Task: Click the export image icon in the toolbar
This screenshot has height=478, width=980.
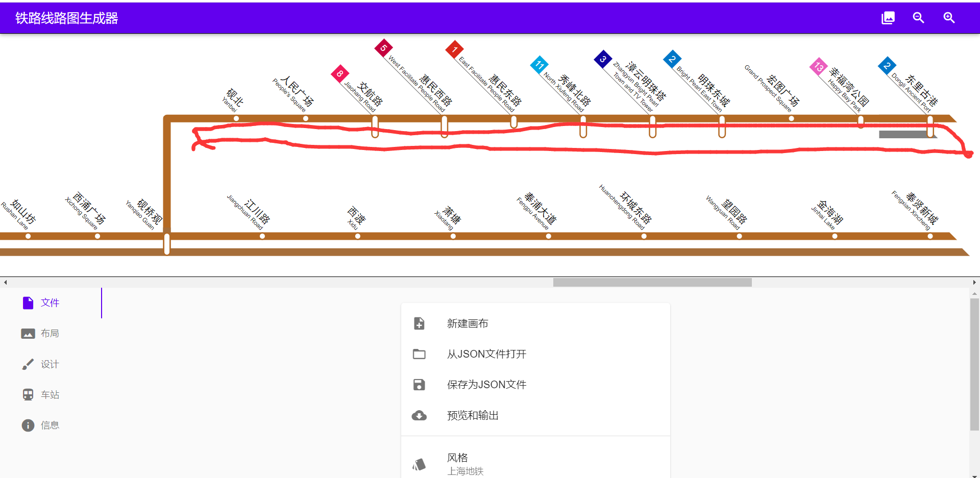Action: (x=888, y=18)
